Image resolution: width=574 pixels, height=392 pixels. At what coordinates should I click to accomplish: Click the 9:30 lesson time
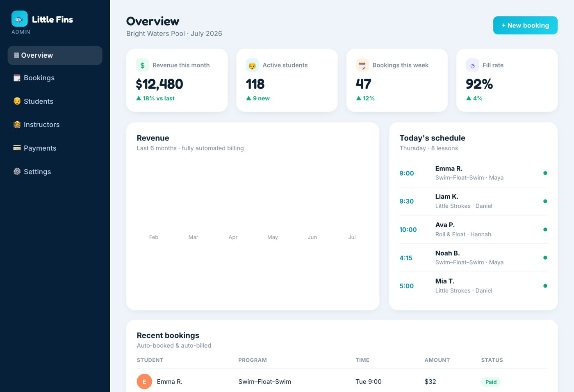tap(407, 202)
